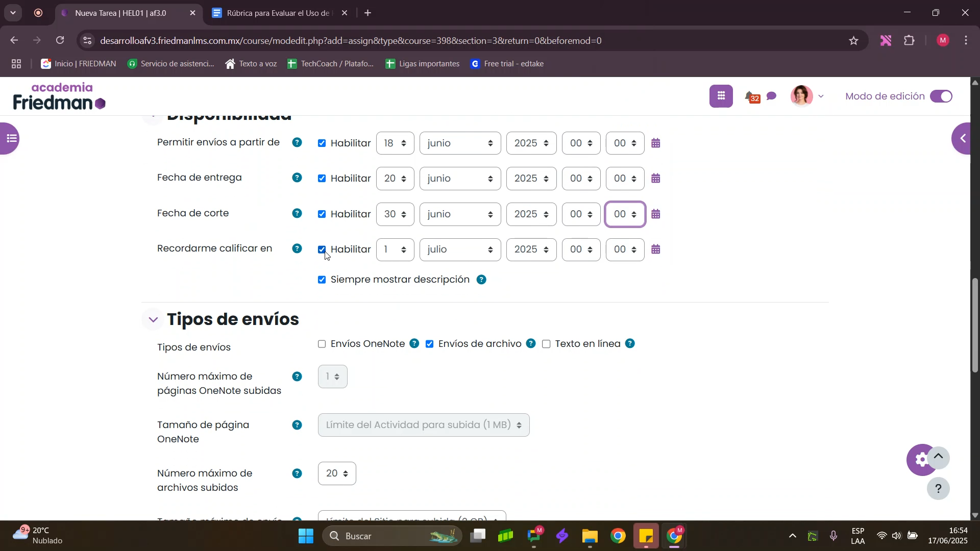Open the messages chat bubble icon
980x551 pixels.
coord(772,96)
